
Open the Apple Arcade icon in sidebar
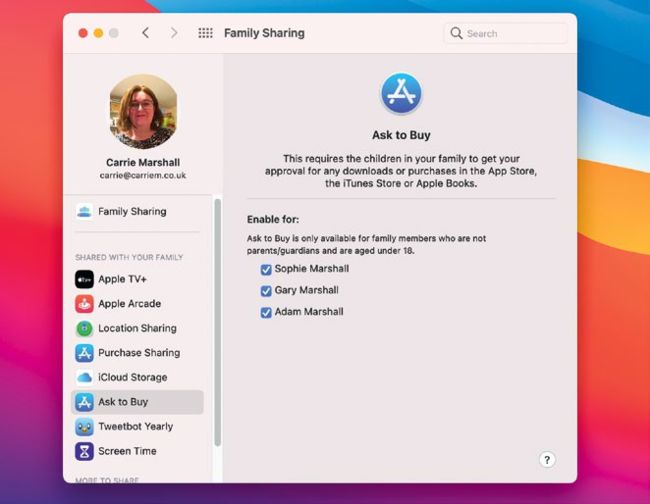pyautogui.click(x=84, y=304)
